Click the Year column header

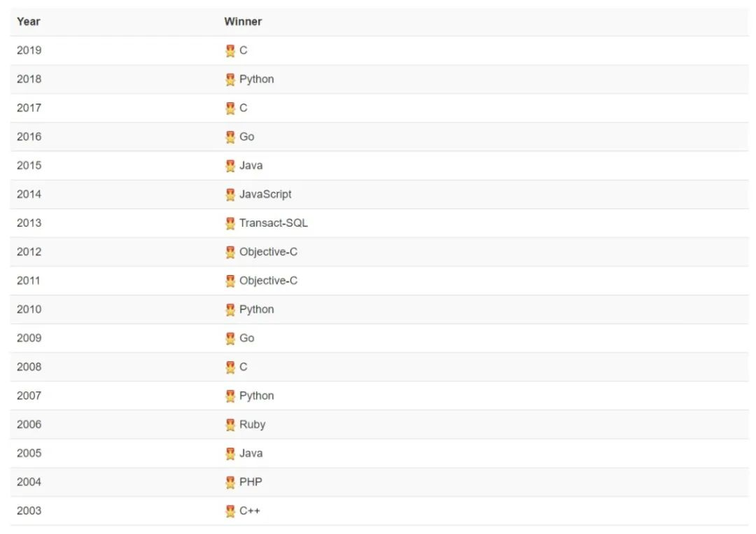(29, 22)
